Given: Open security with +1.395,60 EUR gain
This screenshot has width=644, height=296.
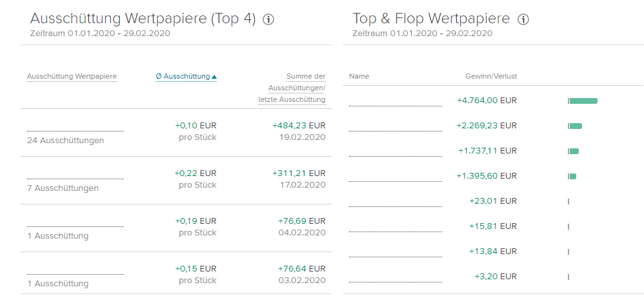Looking at the screenshot, I should [x=396, y=177].
